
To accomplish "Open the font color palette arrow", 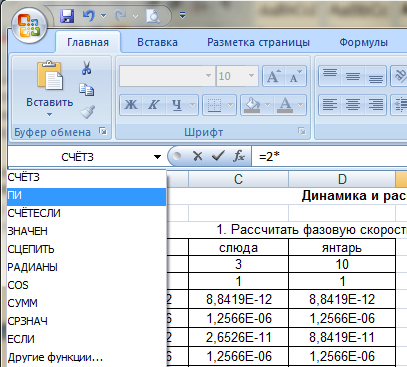I will click(301, 105).
